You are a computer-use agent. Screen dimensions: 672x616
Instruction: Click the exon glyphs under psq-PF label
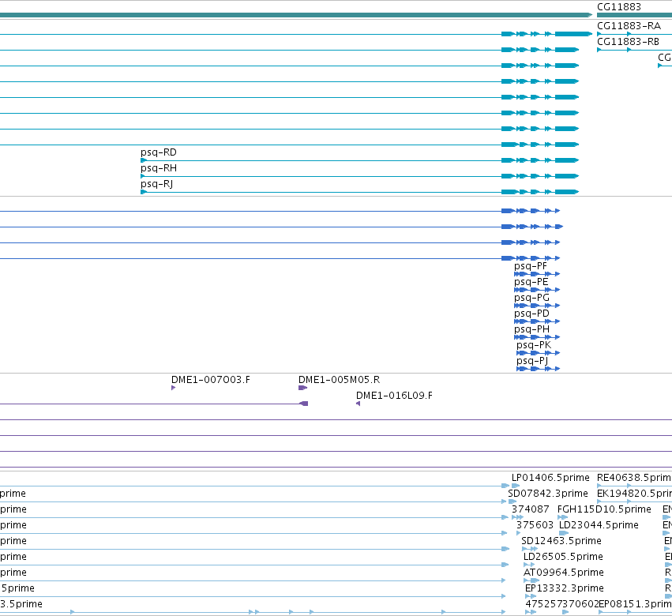(537, 274)
